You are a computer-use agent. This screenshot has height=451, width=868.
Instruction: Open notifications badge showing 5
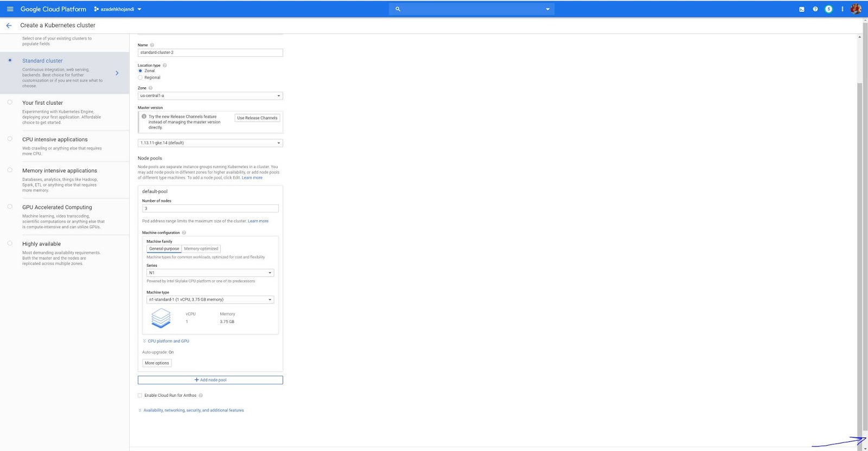pos(829,9)
